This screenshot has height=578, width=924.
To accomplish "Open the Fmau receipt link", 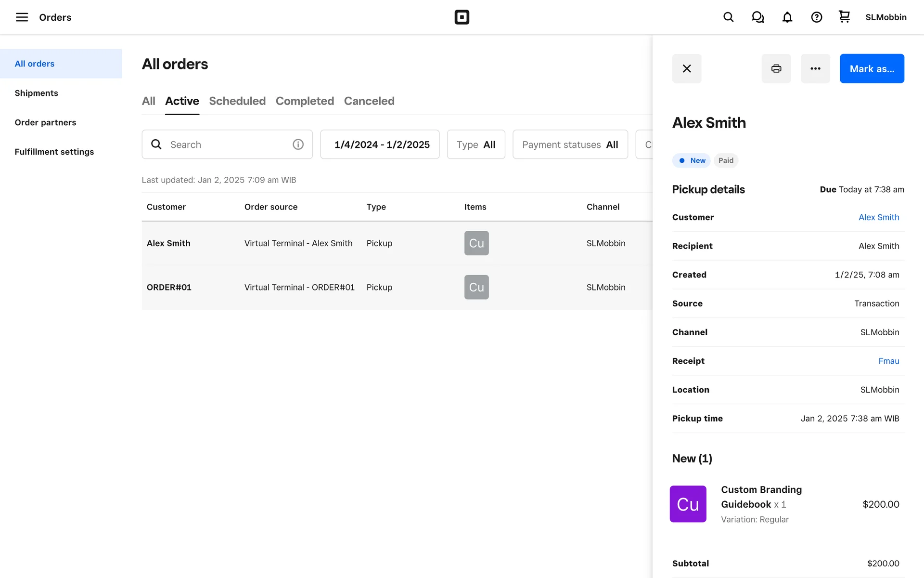I will point(888,361).
